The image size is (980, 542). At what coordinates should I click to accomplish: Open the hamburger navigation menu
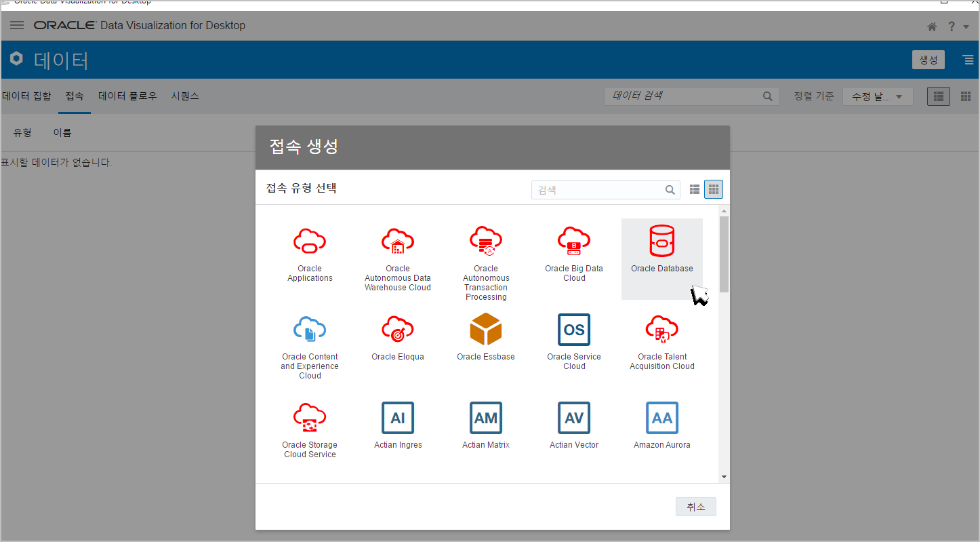17,25
